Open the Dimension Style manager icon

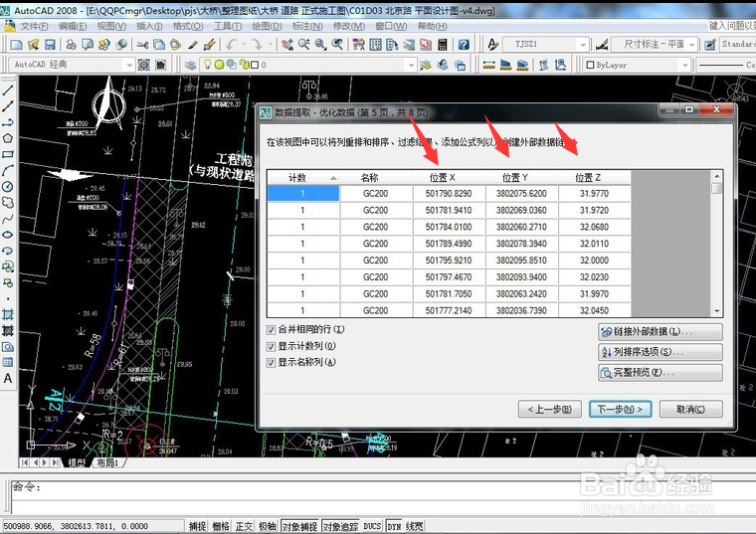(601, 45)
